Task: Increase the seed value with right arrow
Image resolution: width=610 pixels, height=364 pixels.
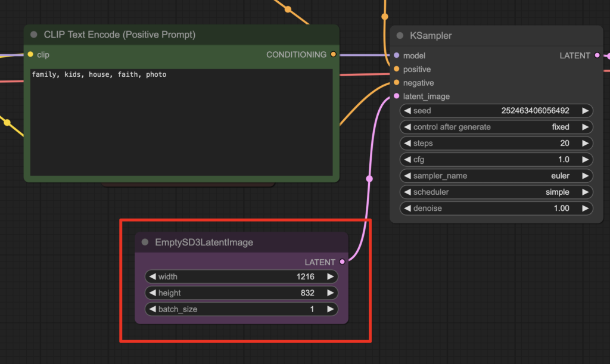Action: pos(585,110)
